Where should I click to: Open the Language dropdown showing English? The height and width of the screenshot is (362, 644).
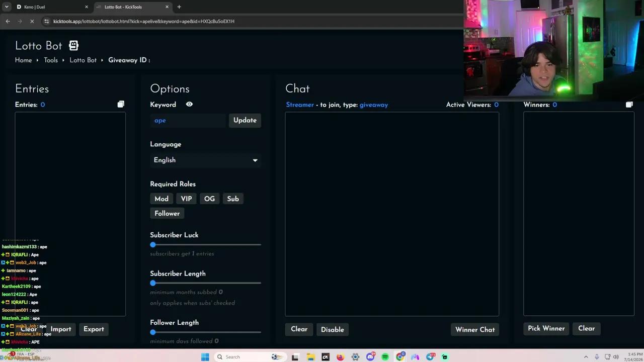tap(205, 160)
